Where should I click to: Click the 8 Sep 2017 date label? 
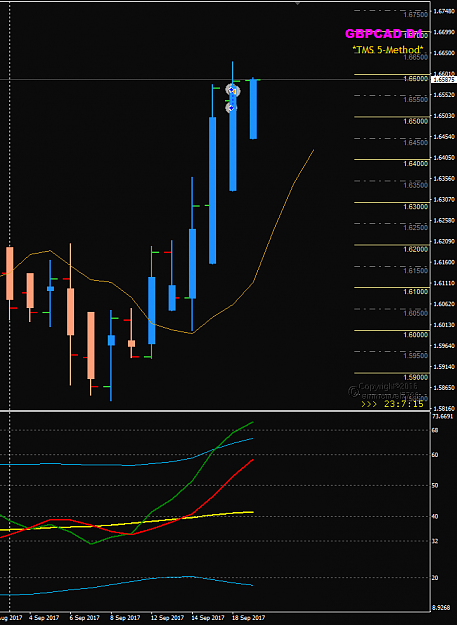point(126,617)
